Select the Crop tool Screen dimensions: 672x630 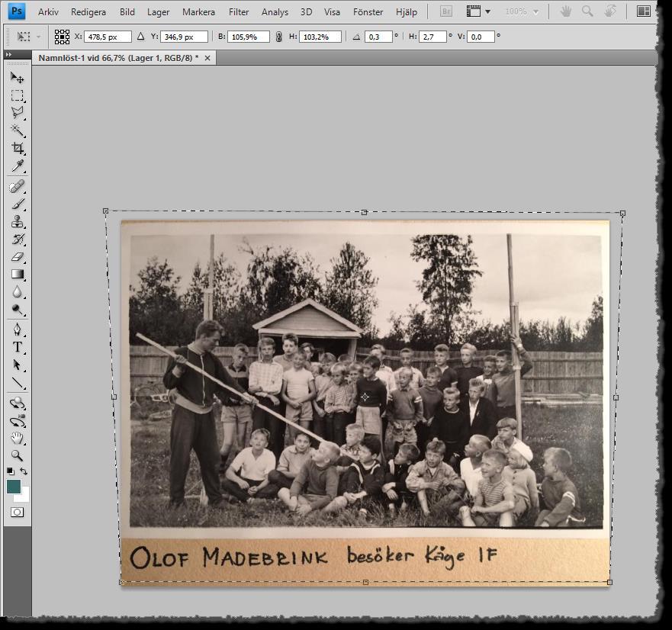coord(17,148)
